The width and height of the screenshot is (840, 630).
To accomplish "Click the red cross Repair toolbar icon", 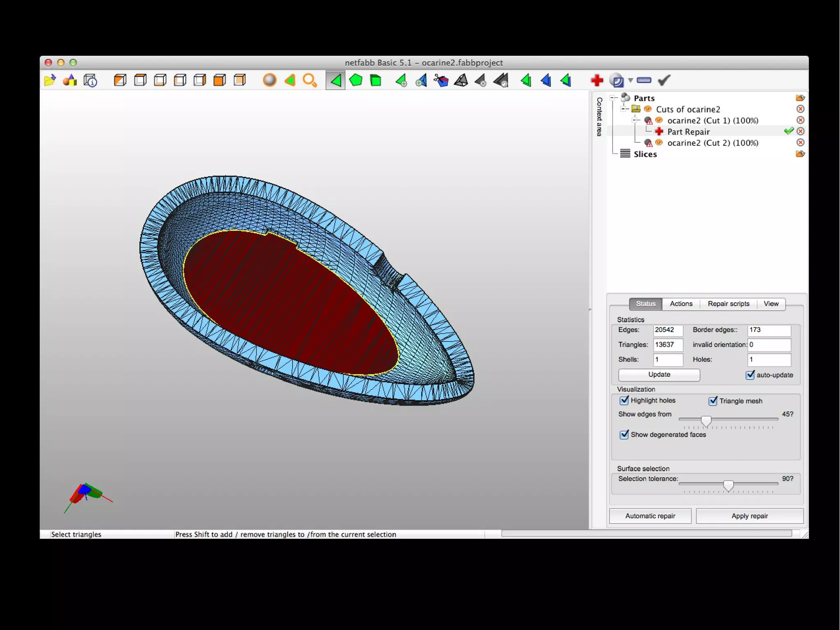I will tap(597, 80).
